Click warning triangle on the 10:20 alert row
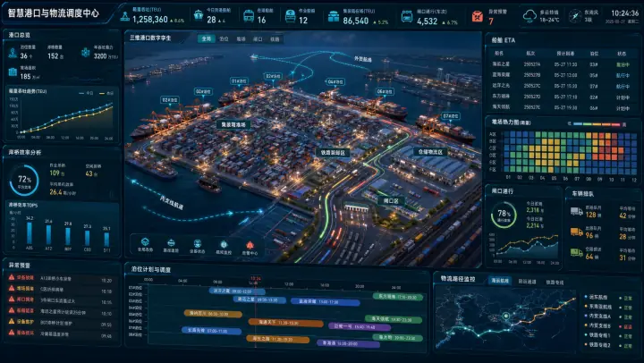The width and height of the screenshot is (644, 363). [x=12, y=277]
